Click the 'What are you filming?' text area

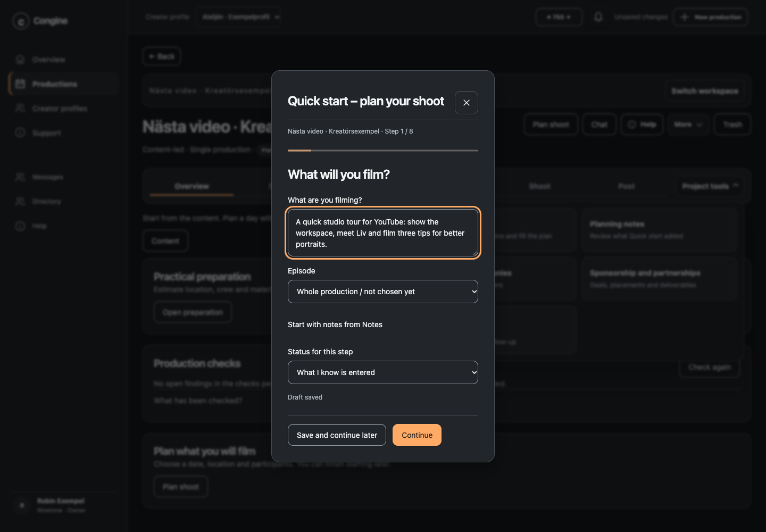tap(383, 233)
